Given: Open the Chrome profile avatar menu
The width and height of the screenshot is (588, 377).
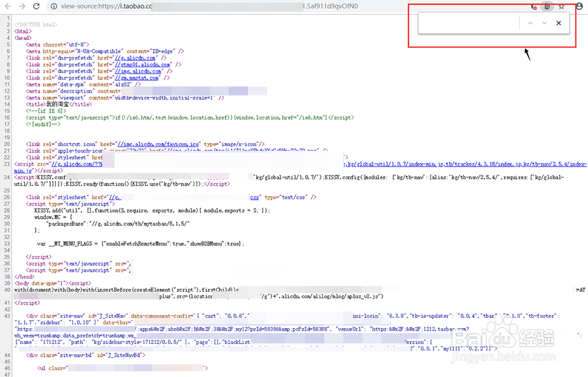Looking at the screenshot, I should pyautogui.click(x=580, y=7).
